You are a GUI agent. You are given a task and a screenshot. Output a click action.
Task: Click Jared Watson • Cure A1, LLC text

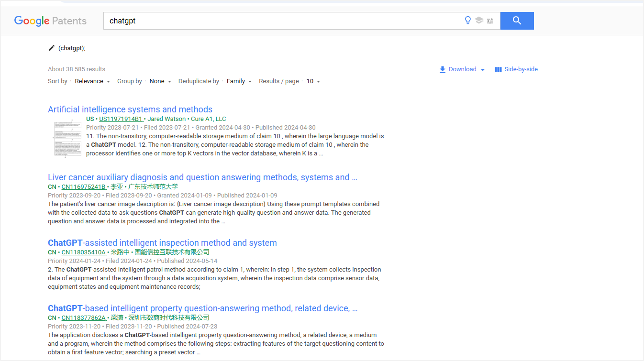tap(187, 119)
